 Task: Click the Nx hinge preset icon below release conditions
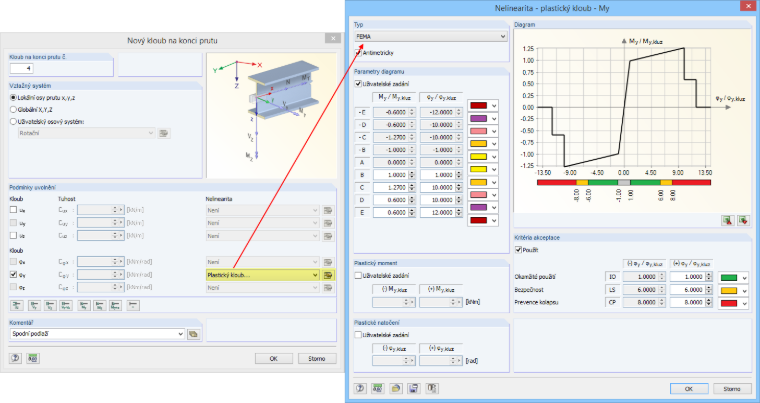(x=17, y=305)
